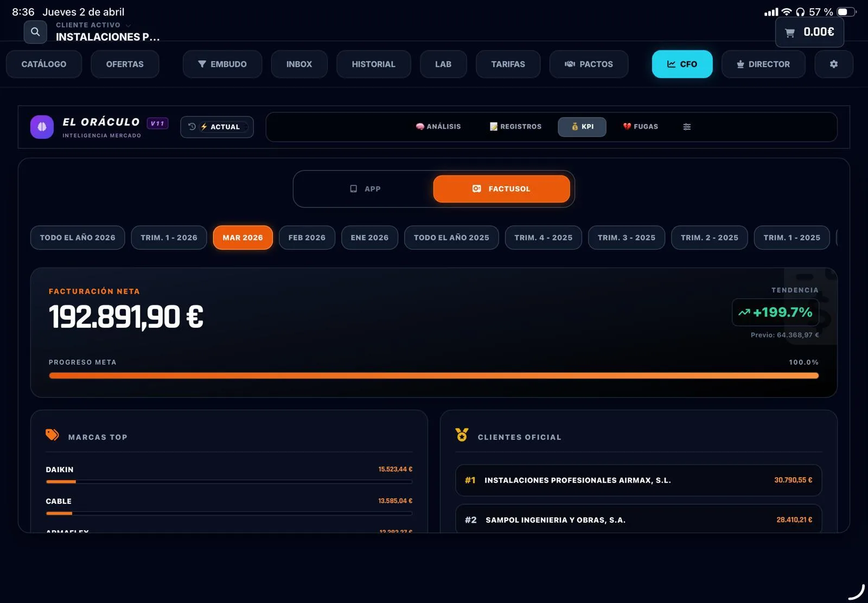Viewport: 868px width, 603px height.
Task: Click the trend arrow in +199.7% badge
Action: 744,312
